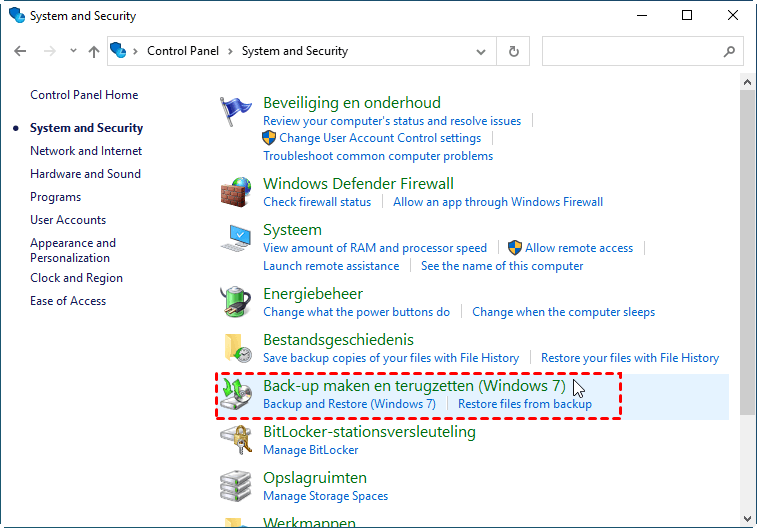Click Change what the power buttons do
This screenshot has width=757, height=528.
356,312
